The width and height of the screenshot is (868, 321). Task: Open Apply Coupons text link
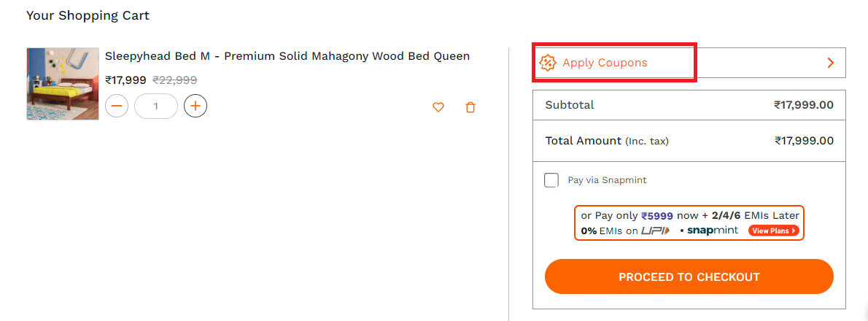(605, 63)
